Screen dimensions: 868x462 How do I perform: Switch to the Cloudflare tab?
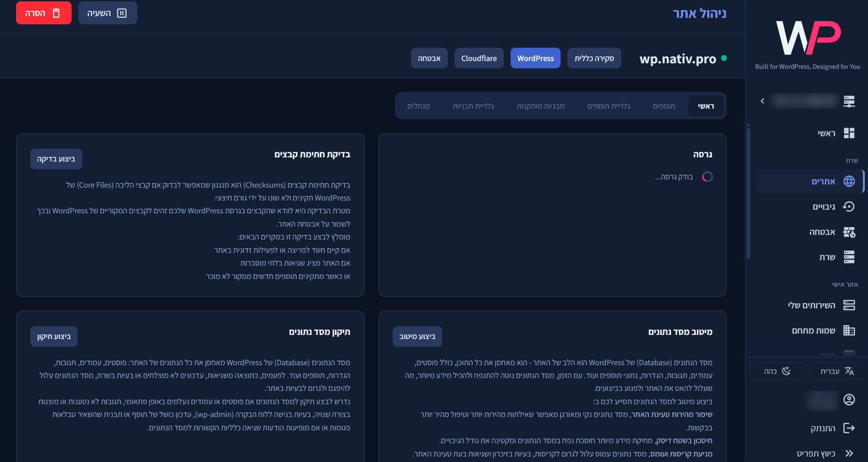click(479, 58)
